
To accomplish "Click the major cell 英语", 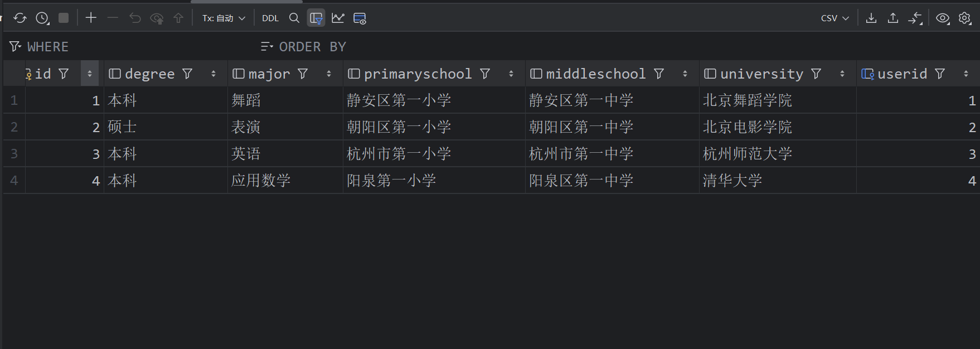I will coord(285,154).
